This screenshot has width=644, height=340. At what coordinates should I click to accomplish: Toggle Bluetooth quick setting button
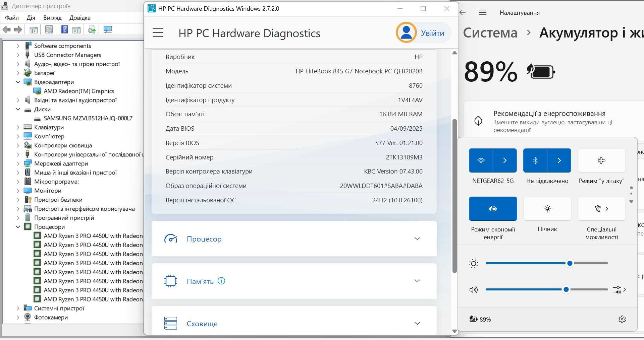pyautogui.click(x=535, y=160)
